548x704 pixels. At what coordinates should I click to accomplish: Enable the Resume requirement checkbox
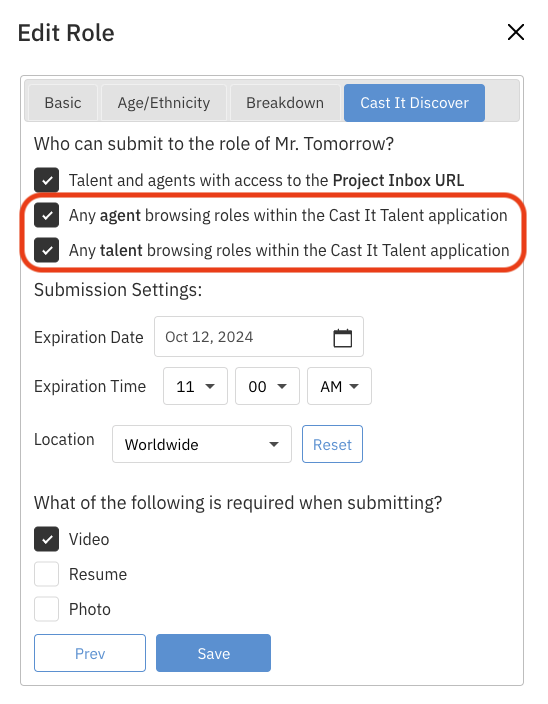[x=47, y=574]
